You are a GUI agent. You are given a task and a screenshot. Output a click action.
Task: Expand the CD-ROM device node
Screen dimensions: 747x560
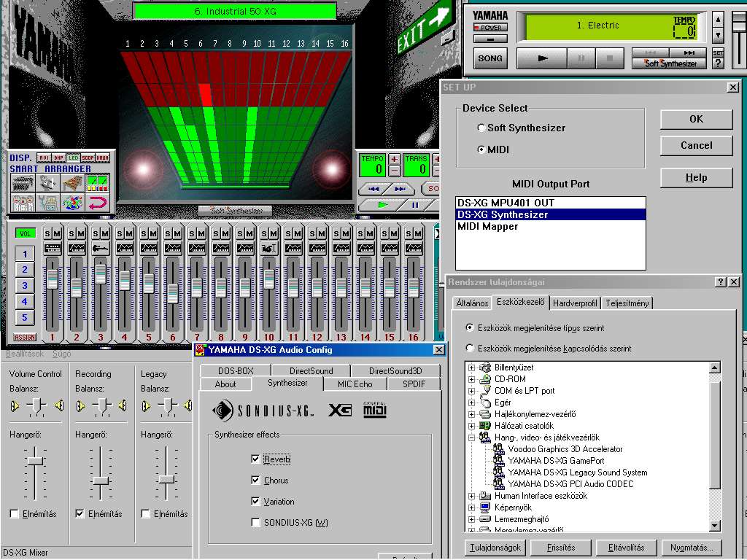coord(471,379)
